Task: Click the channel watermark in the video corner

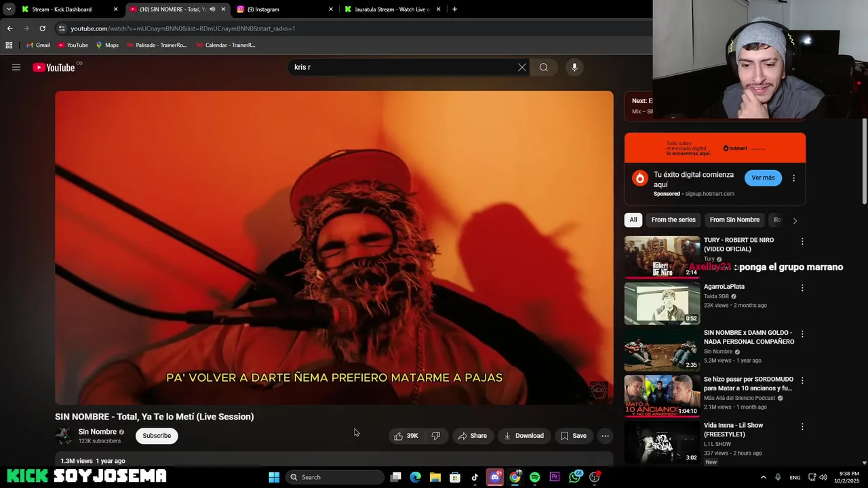Action: 599,390
